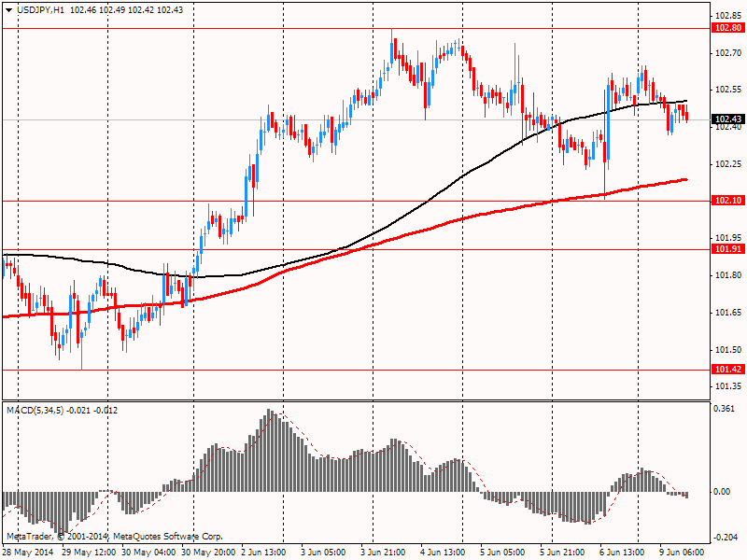Select the current price tag 102.43
The image size is (747, 560).
[727, 119]
